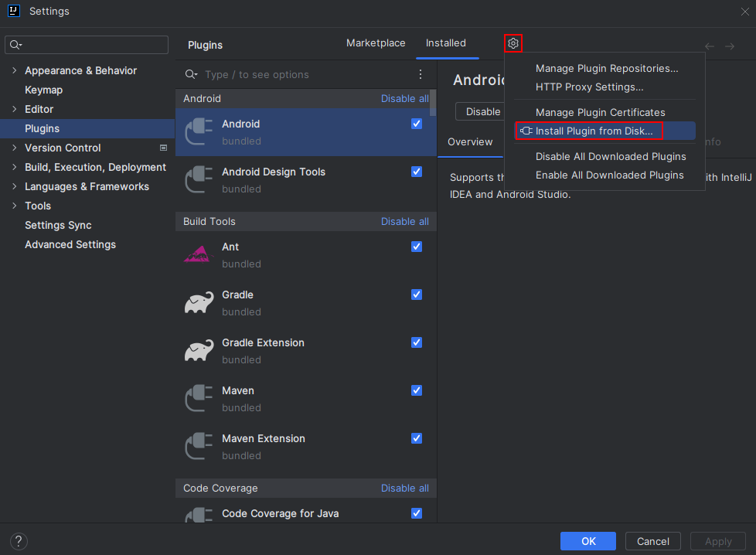Click the IntelliJ logo in title bar
The height and width of the screenshot is (555, 756).
(14, 11)
